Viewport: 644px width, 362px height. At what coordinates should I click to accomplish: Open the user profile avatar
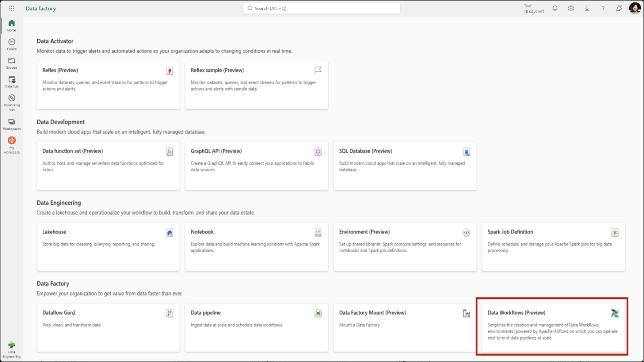[635, 8]
